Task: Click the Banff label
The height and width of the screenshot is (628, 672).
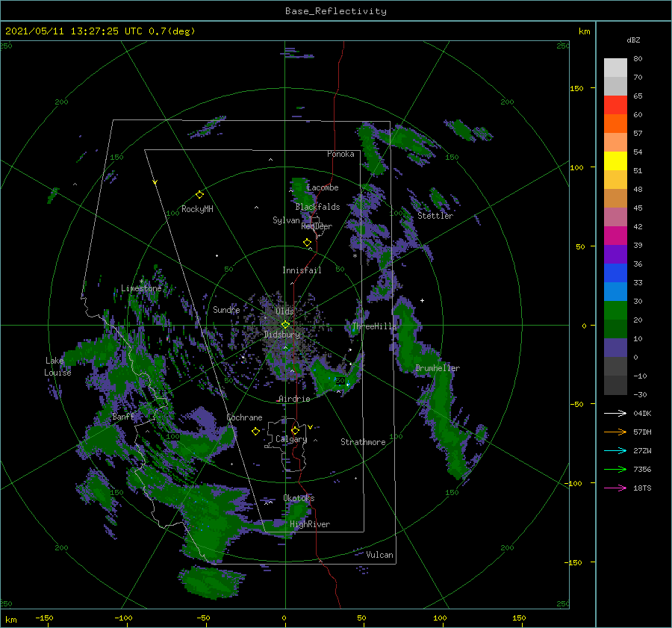Action: (x=123, y=417)
